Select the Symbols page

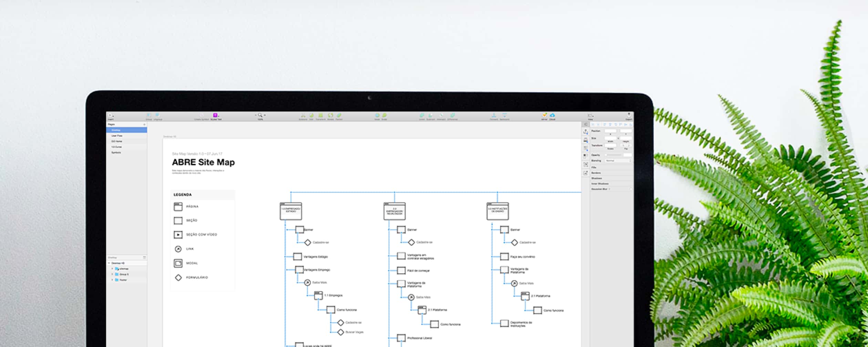(116, 153)
